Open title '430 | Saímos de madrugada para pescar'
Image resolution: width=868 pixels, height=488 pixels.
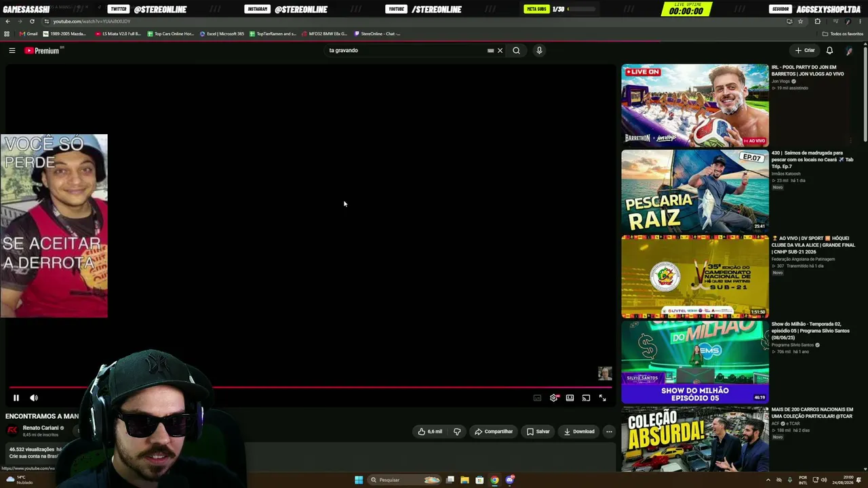[812, 159]
